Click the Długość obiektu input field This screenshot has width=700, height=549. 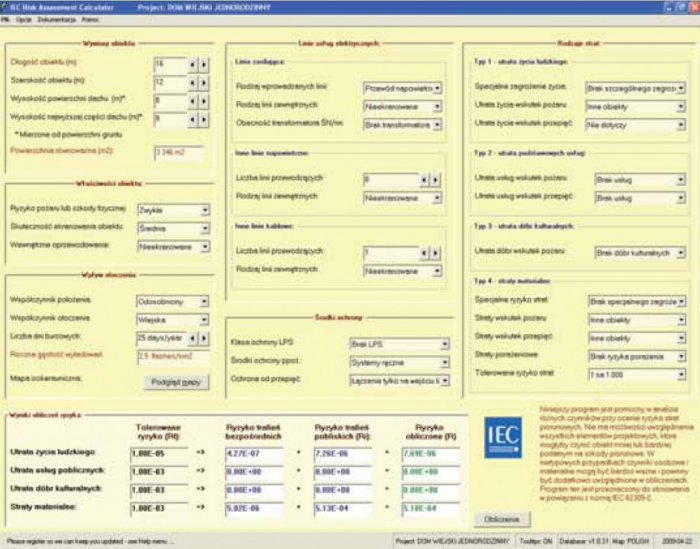click(x=170, y=65)
